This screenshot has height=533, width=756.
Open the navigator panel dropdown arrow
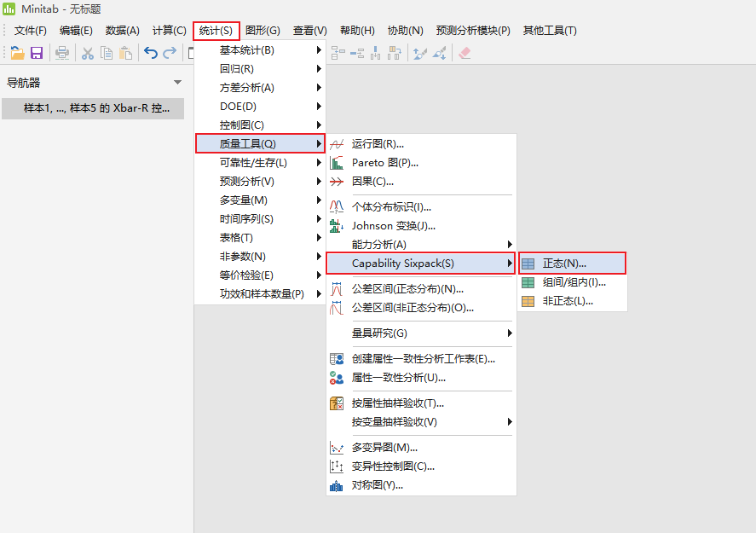pos(177,83)
